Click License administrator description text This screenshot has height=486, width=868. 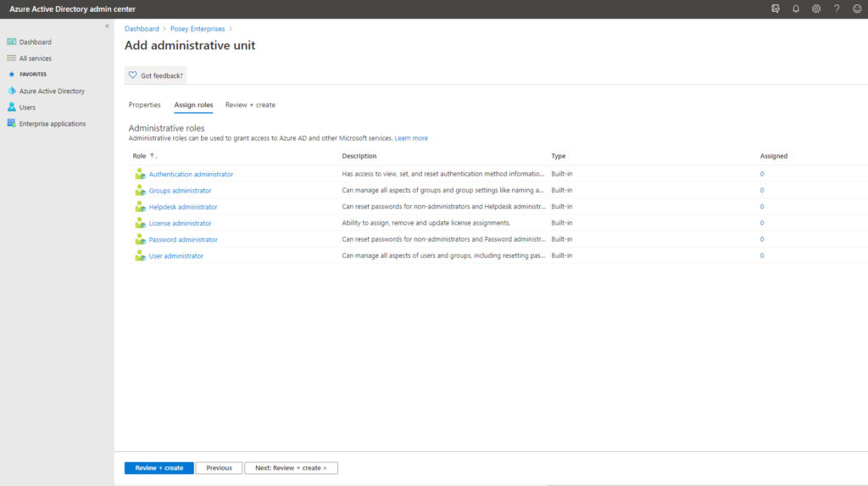click(x=426, y=223)
